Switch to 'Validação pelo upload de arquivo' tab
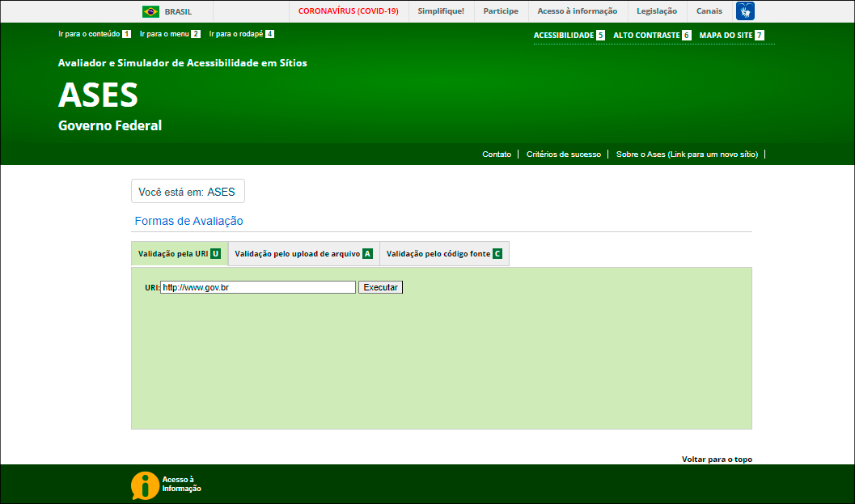The height and width of the screenshot is (504, 855). tap(303, 254)
